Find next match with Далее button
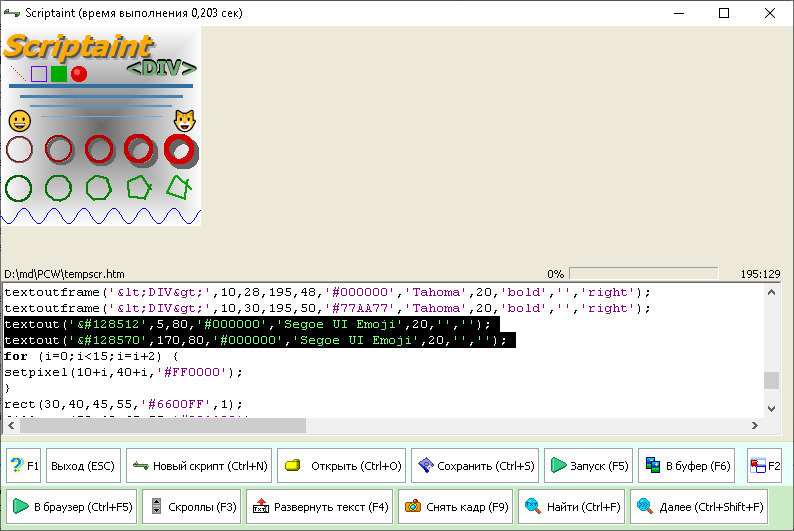794x531 pixels. 699,507
